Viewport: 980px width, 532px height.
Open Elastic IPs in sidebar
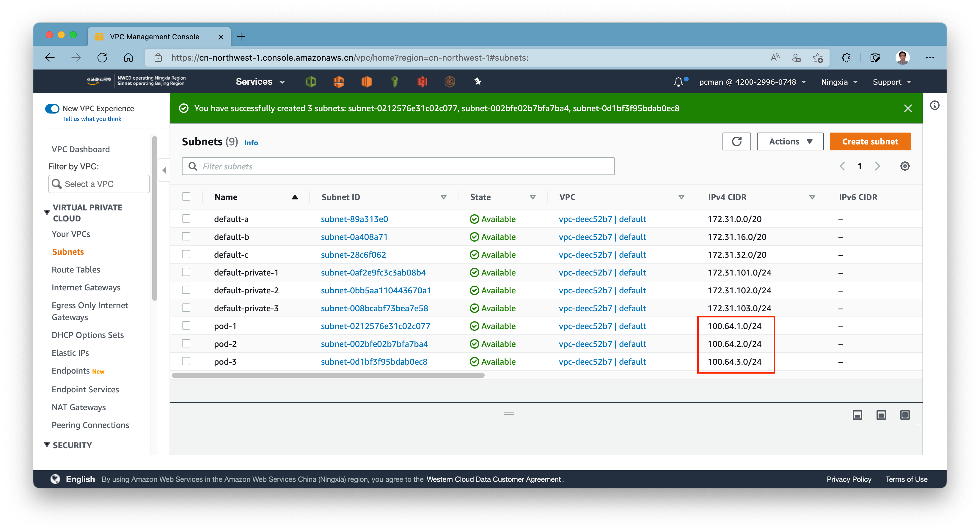[x=70, y=353]
